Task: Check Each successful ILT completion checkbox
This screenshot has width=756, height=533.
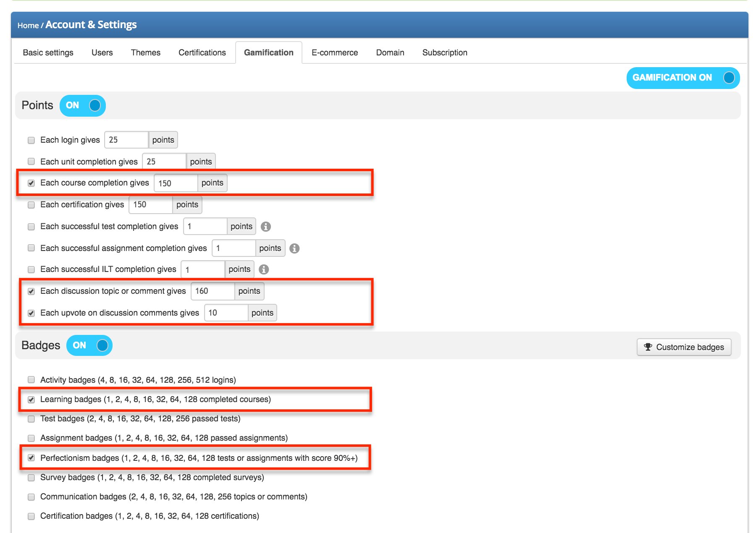Action: [31, 269]
